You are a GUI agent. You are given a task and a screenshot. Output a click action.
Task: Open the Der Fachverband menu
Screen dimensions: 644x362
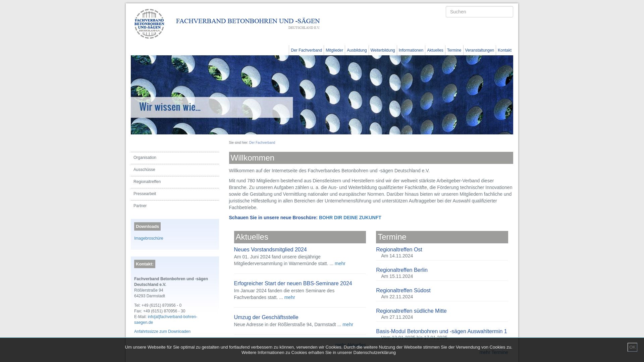pos(306,50)
